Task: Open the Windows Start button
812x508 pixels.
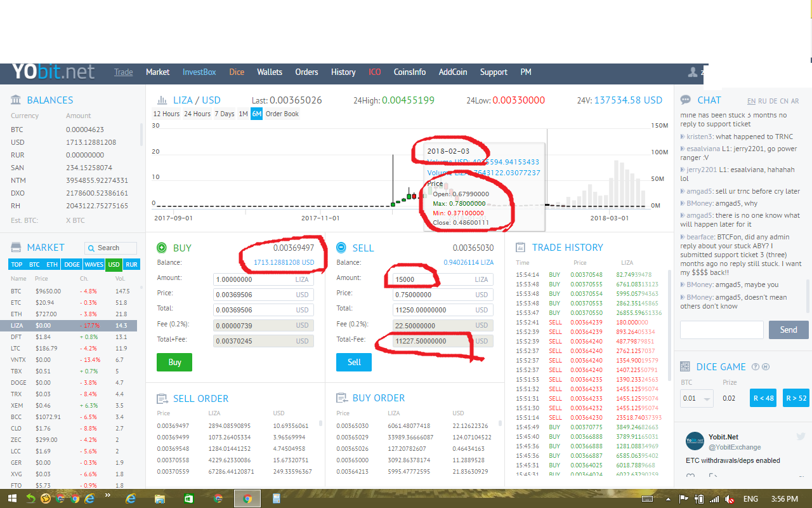Action: (x=12, y=499)
